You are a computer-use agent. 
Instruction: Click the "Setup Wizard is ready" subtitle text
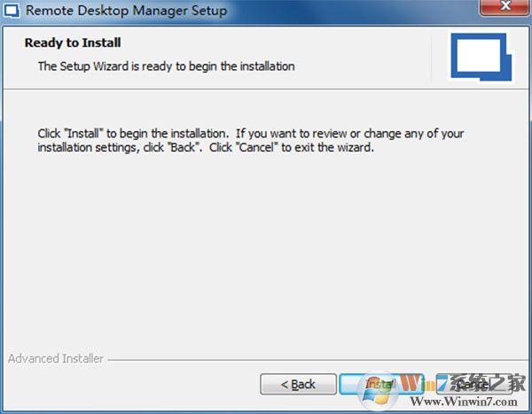pyautogui.click(x=166, y=66)
